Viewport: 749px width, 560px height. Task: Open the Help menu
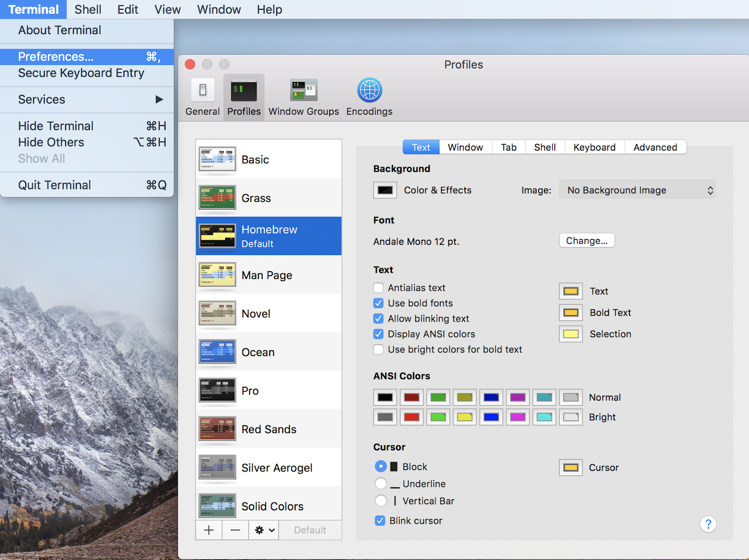(270, 9)
